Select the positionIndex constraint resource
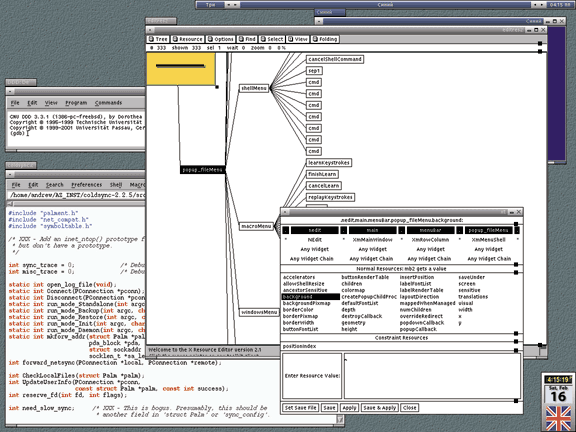This screenshot has width=576, height=432. click(x=299, y=346)
